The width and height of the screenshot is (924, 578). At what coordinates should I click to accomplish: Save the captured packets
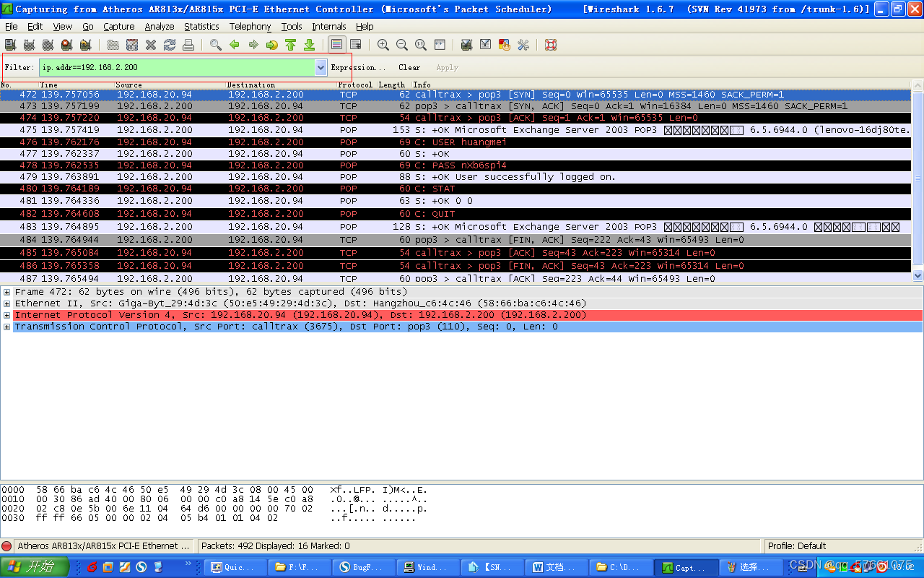[132, 45]
